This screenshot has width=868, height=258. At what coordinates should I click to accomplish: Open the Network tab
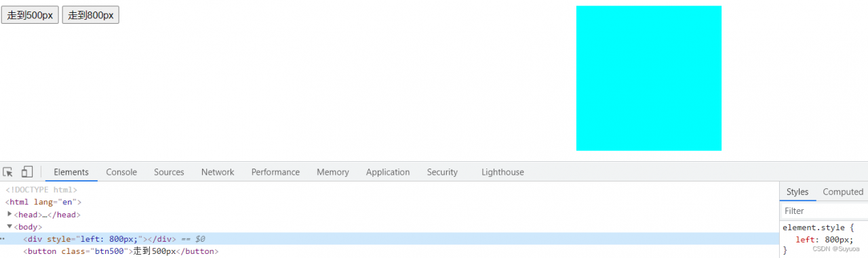coord(218,172)
